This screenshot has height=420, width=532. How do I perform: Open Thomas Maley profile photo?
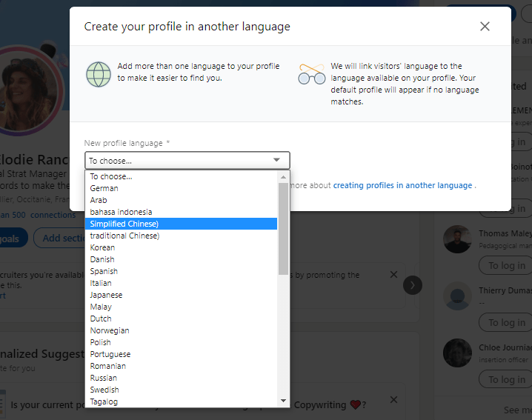[x=457, y=239]
